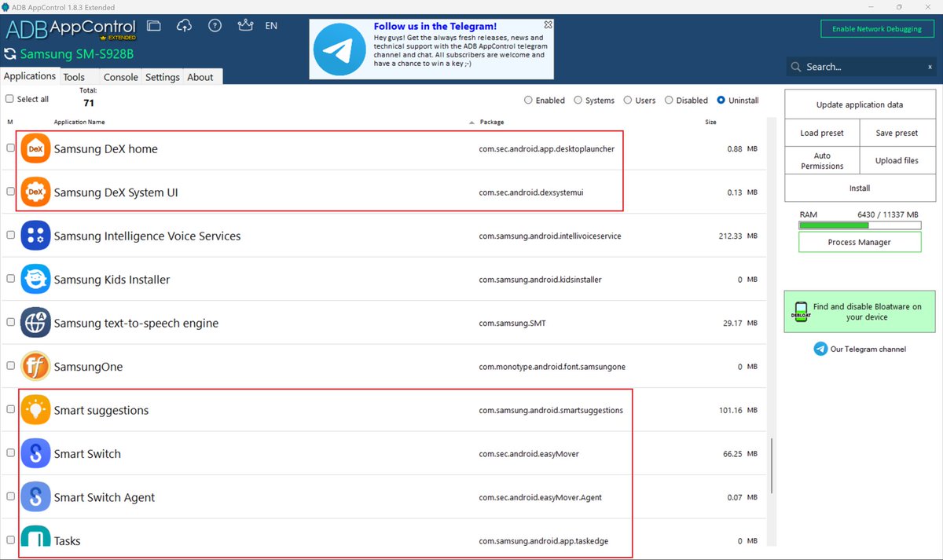Click the Save preset button

(x=897, y=133)
